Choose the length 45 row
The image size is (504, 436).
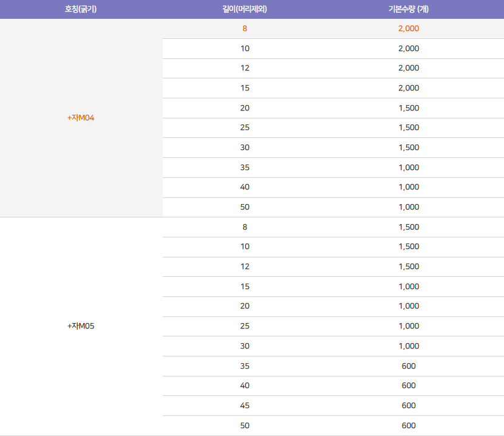click(245, 406)
